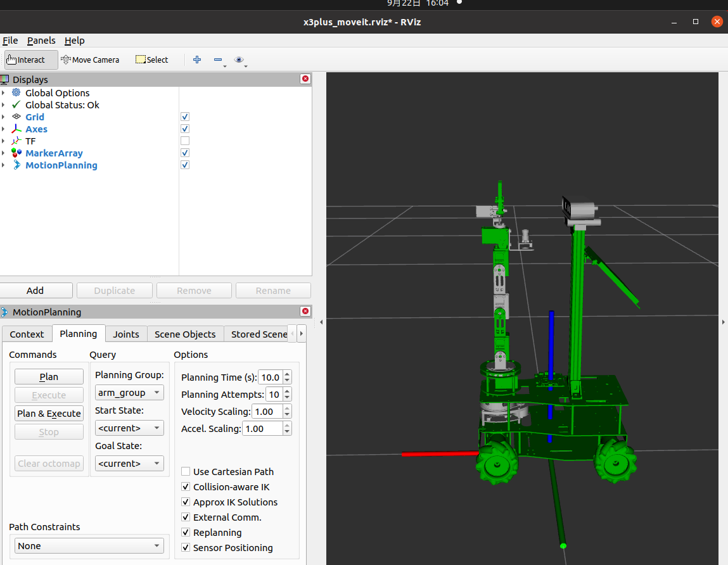Open the Goal State dropdown
Viewport: 728px width, 565px height.
[x=129, y=463]
